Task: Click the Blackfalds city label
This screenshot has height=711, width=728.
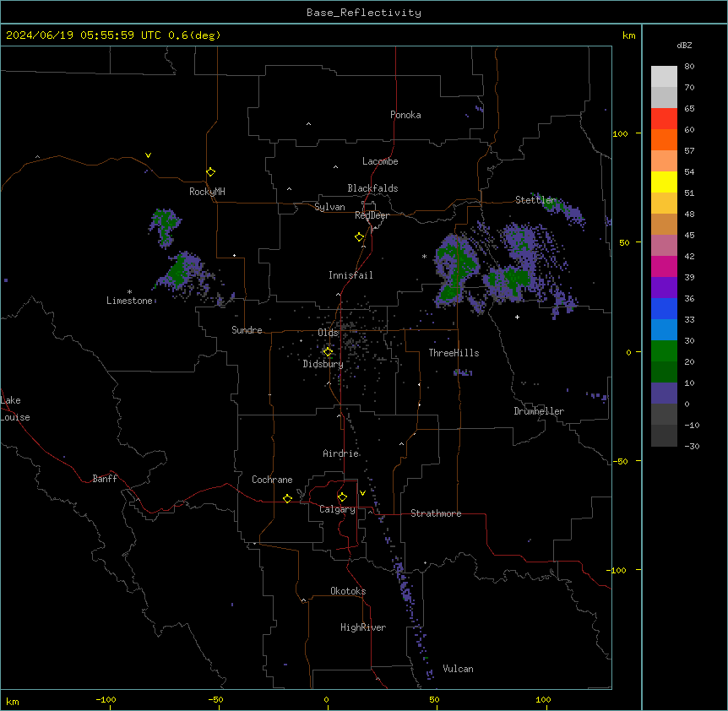Action: click(x=372, y=188)
